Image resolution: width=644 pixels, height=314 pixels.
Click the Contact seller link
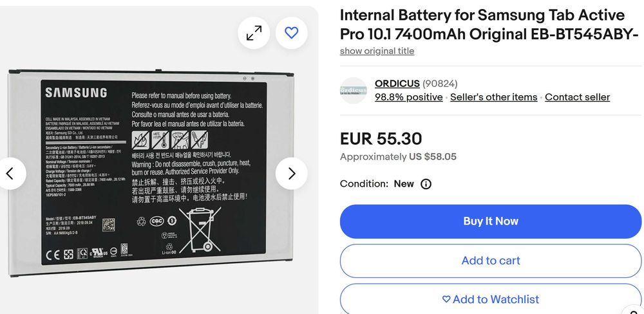pyautogui.click(x=577, y=97)
